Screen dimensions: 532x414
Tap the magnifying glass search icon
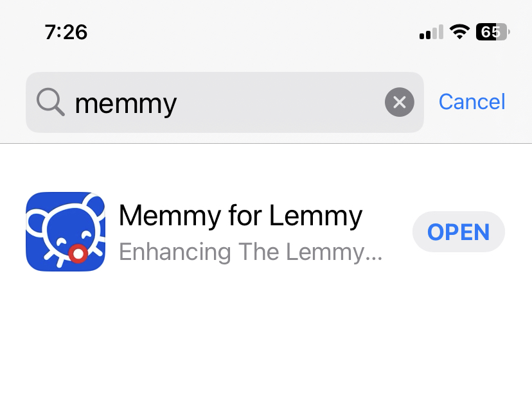(x=51, y=102)
